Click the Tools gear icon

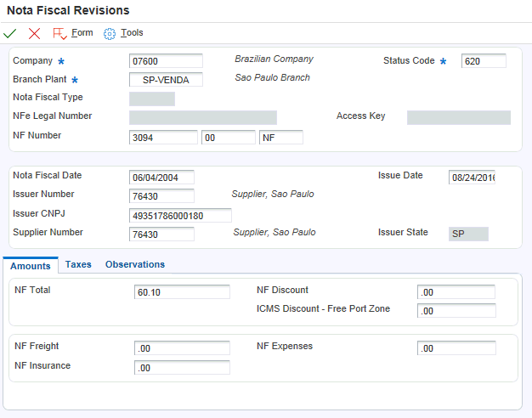[x=110, y=33]
